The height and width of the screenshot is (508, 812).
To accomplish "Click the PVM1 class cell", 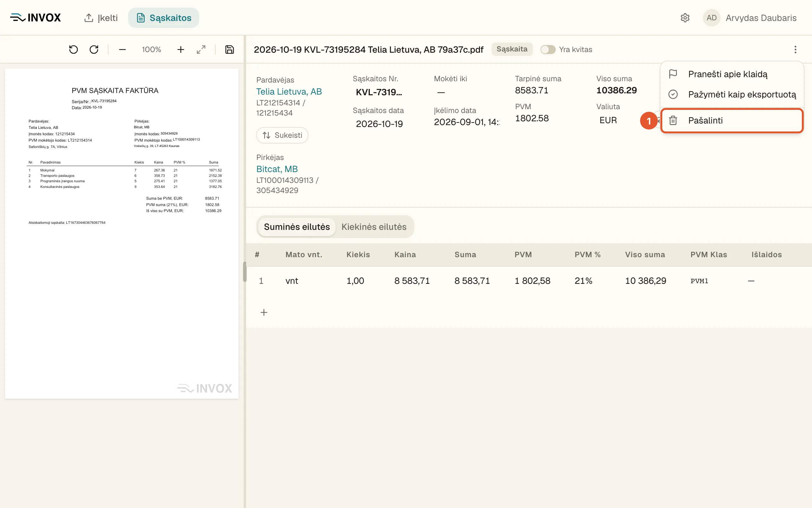I will pos(699,281).
